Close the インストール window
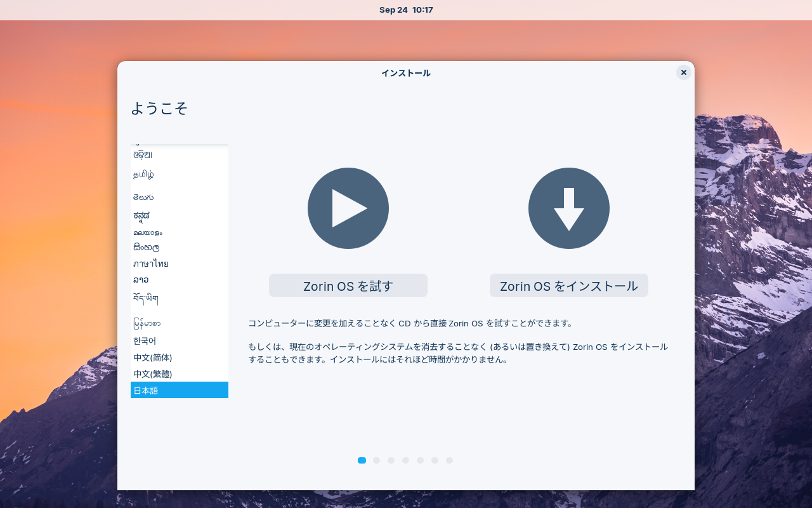Image resolution: width=812 pixels, height=508 pixels. point(684,72)
